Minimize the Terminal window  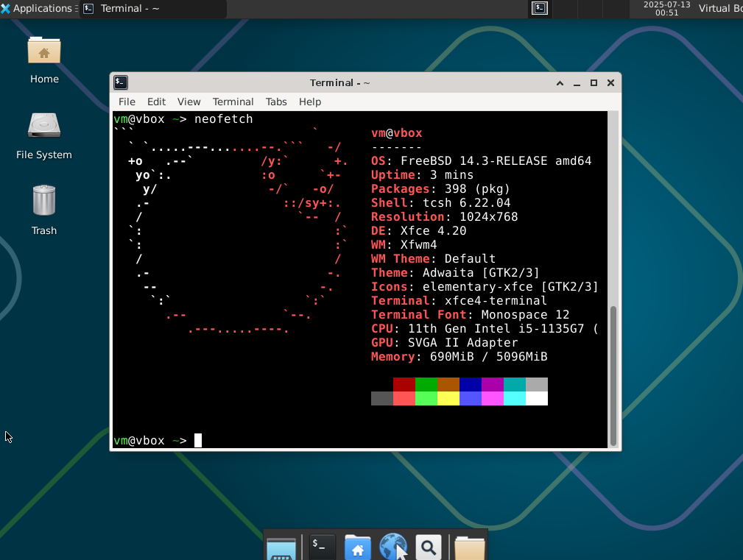(x=577, y=83)
